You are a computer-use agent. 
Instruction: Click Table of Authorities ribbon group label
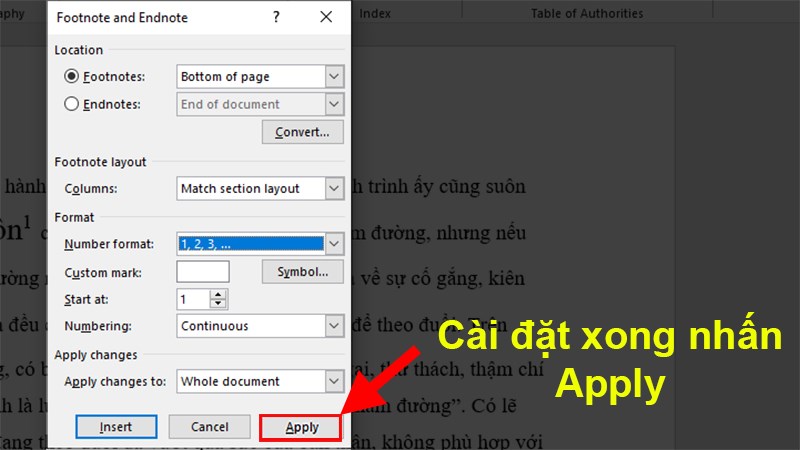click(587, 14)
